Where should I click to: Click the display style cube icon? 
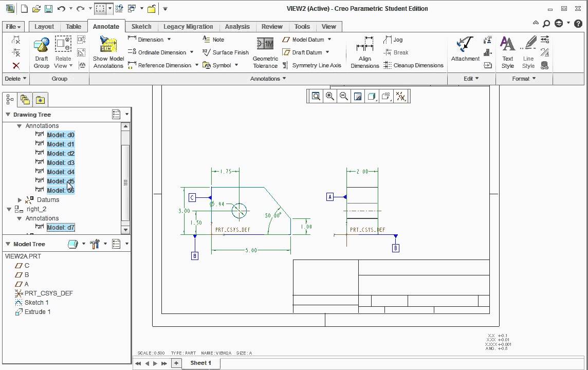(371, 96)
